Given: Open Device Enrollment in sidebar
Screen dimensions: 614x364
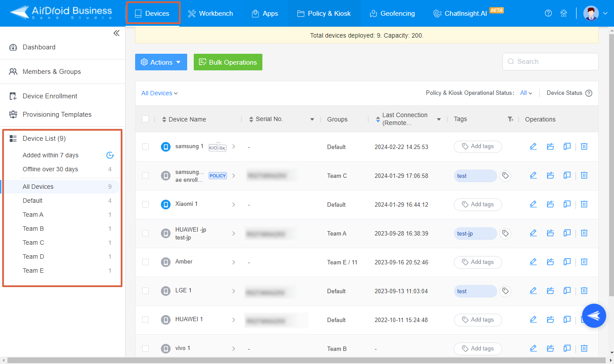Looking at the screenshot, I should (x=50, y=96).
